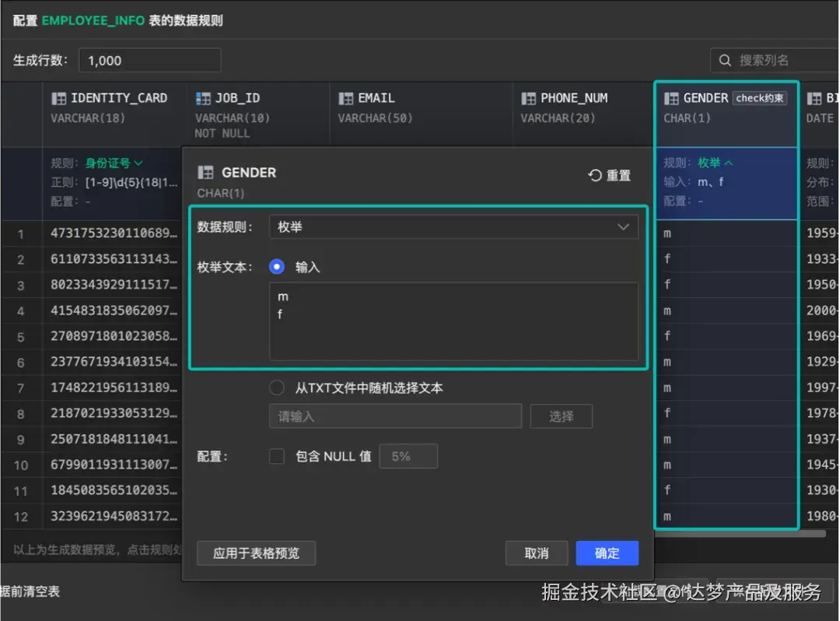Click the 搜索列名 search field

[x=775, y=60]
